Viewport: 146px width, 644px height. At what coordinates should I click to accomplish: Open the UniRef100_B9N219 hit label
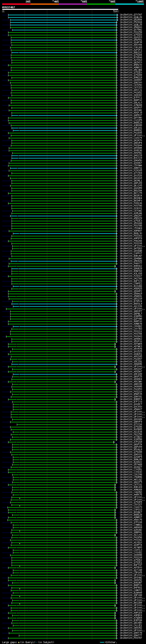tap(131, 77)
